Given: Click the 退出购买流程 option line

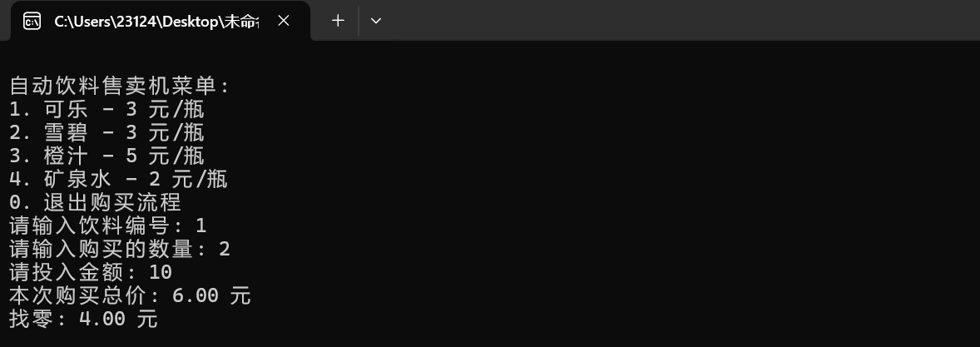Looking at the screenshot, I should [95, 202].
